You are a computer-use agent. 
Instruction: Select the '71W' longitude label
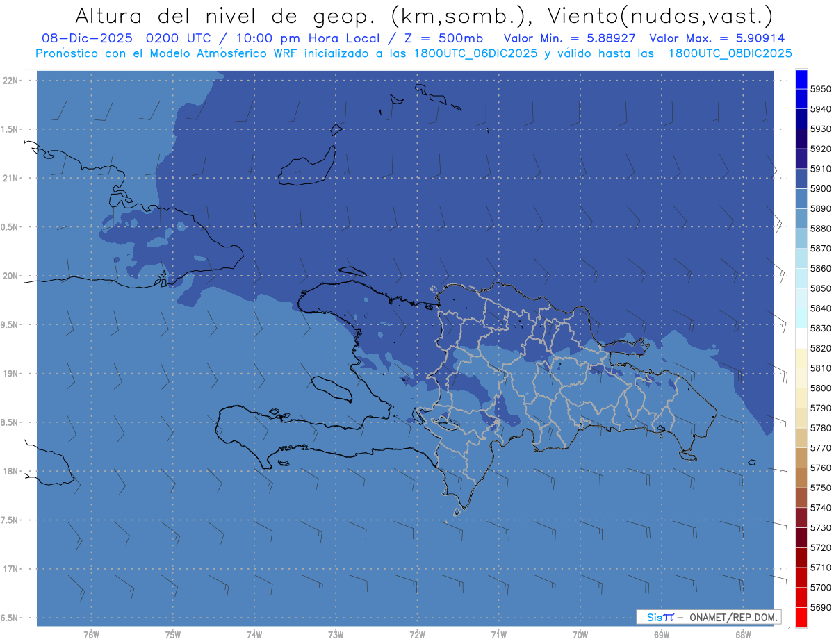click(498, 635)
